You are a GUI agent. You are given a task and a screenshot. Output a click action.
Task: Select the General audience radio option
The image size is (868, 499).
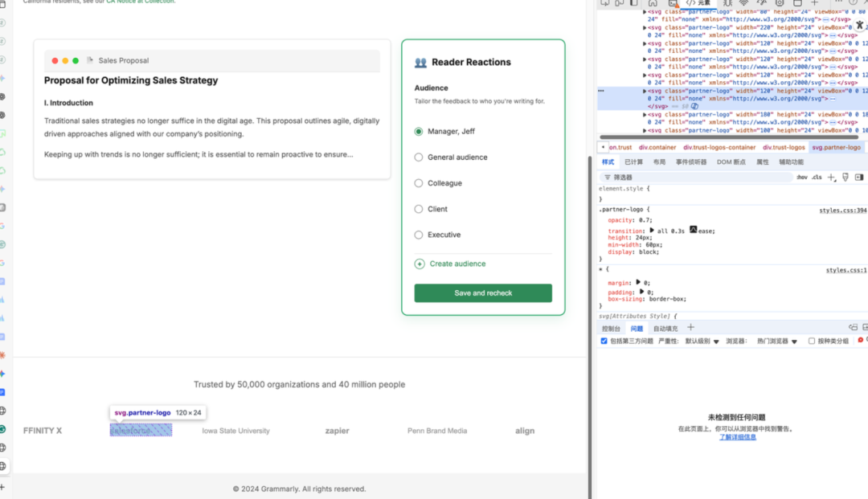point(419,157)
